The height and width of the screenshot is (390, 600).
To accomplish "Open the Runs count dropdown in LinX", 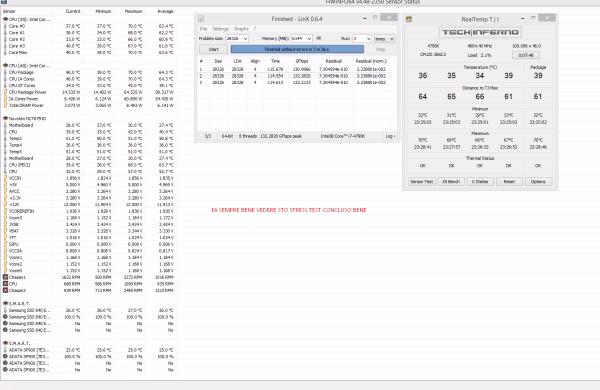I will [x=368, y=39].
